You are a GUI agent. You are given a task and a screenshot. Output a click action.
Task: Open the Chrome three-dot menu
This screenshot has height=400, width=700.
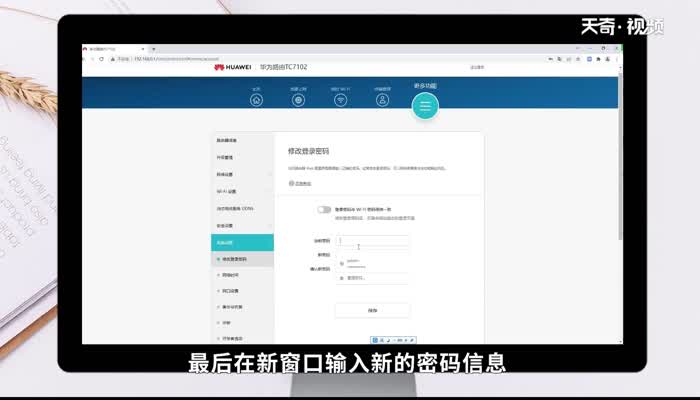click(x=617, y=59)
